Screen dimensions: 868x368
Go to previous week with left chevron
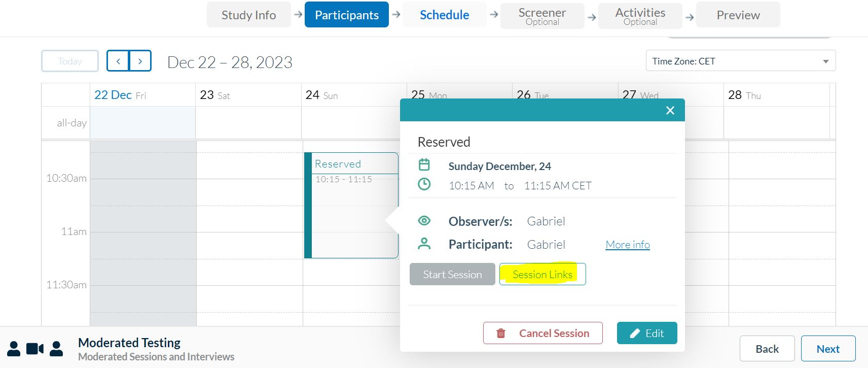click(x=118, y=61)
